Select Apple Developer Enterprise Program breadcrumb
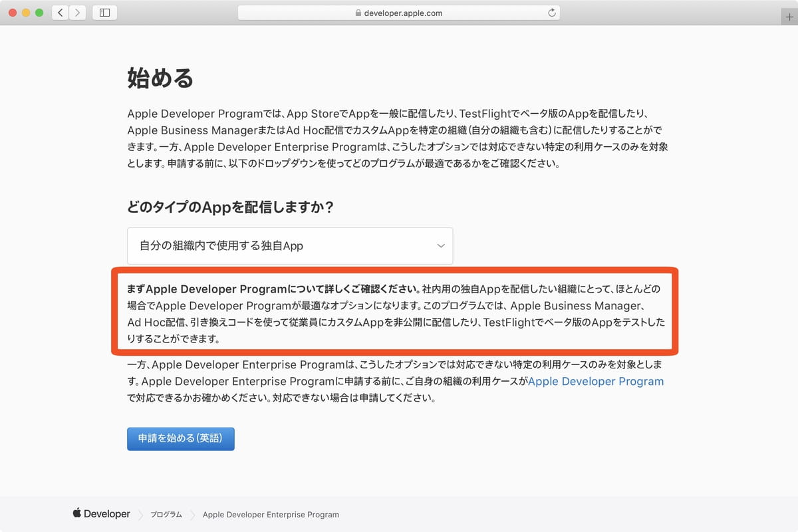This screenshot has width=798, height=532. point(271,515)
